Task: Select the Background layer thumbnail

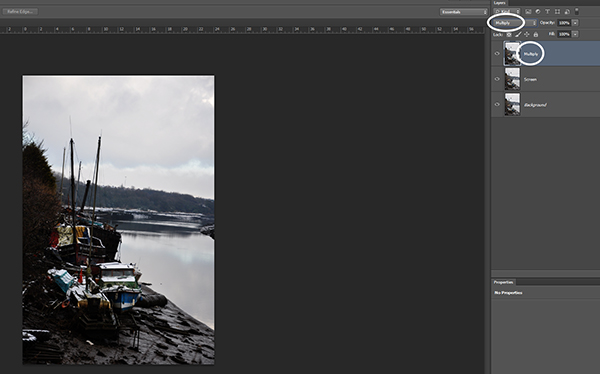Action: pos(512,104)
